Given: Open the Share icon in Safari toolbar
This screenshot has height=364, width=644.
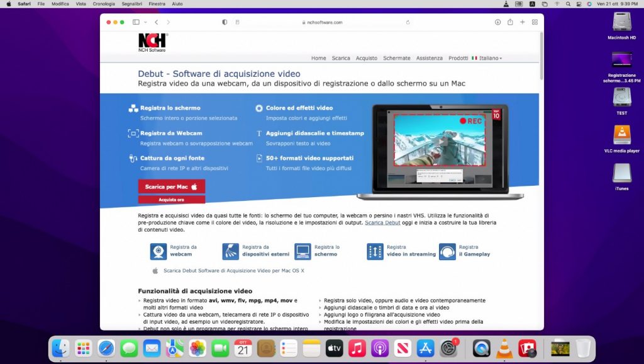Looking at the screenshot, I should (x=509, y=22).
